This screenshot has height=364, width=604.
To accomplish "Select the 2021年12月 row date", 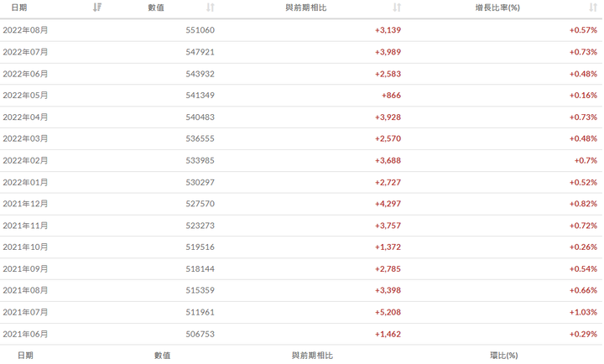I will tap(25, 204).
